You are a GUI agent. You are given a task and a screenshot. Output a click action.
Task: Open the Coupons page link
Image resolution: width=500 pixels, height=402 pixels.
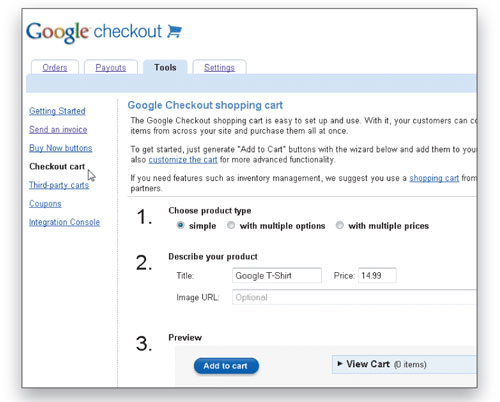click(45, 204)
